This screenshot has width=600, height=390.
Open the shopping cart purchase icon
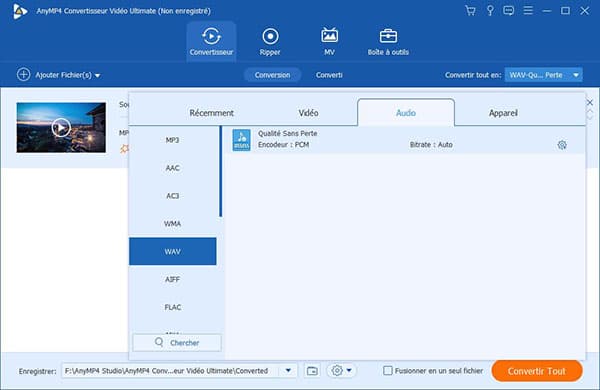470,10
